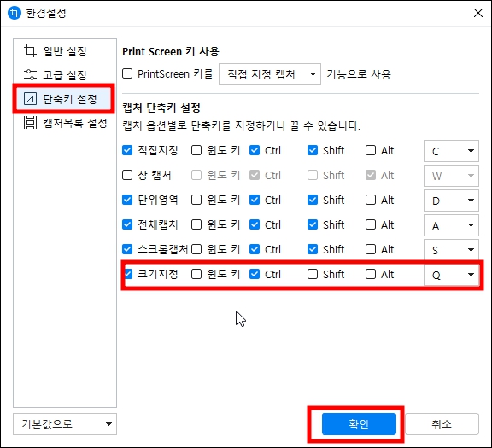This screenshot has height=448, width=492.
Task: Click the 취소 button
Action: (442, 424)
